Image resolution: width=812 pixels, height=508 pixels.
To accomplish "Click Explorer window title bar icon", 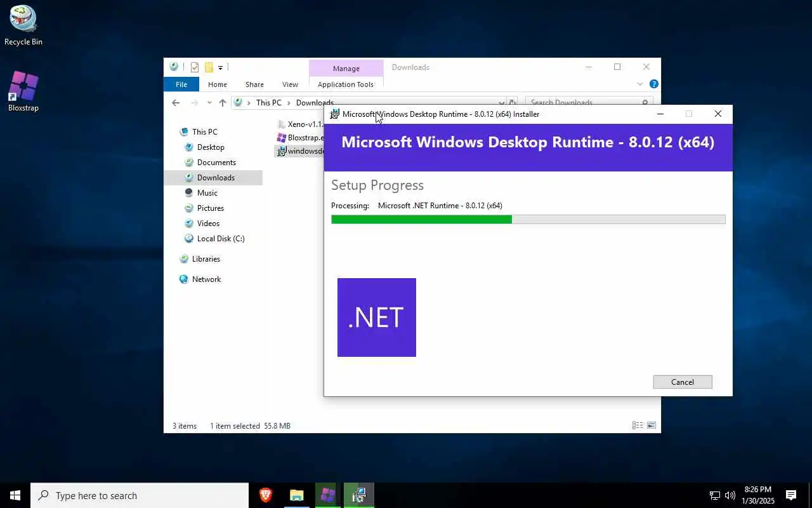I will 174,67.
